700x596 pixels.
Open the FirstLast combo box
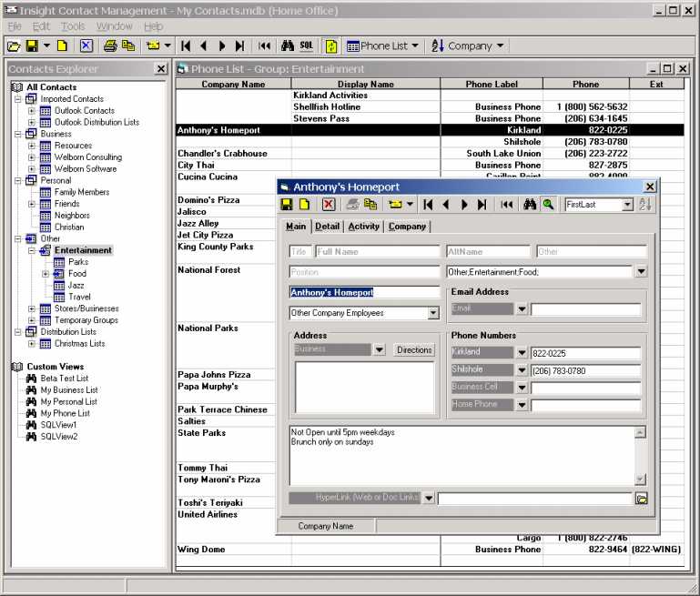pos(628,205)
